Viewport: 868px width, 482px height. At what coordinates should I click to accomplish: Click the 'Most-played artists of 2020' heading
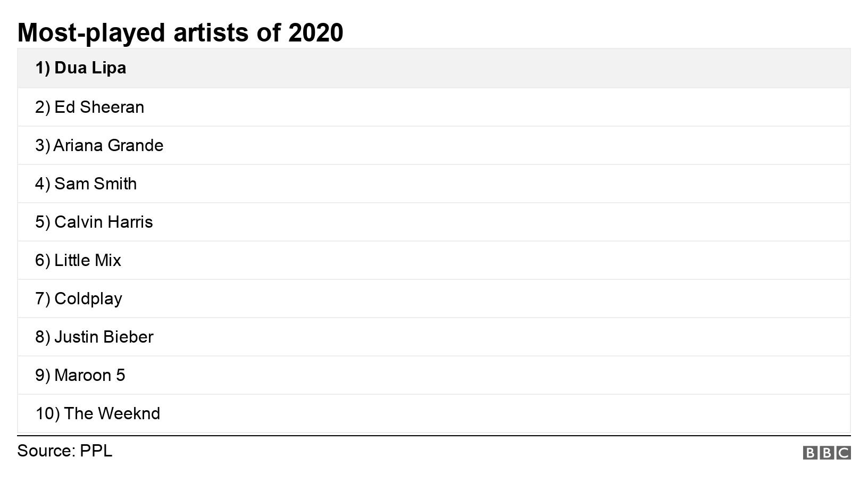pos(180,32)
